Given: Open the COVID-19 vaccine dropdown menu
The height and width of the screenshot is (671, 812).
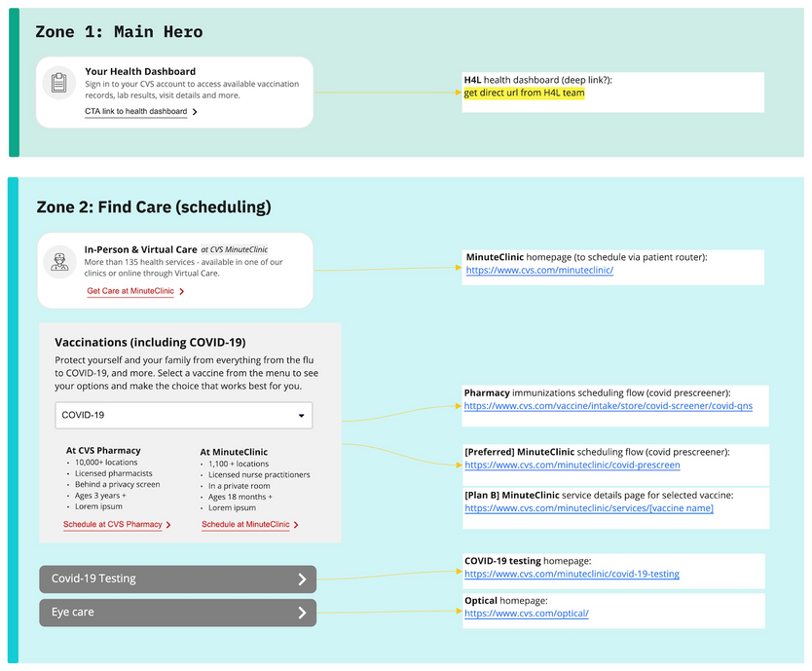Looking at the screenshot, I should pos(184,415).
